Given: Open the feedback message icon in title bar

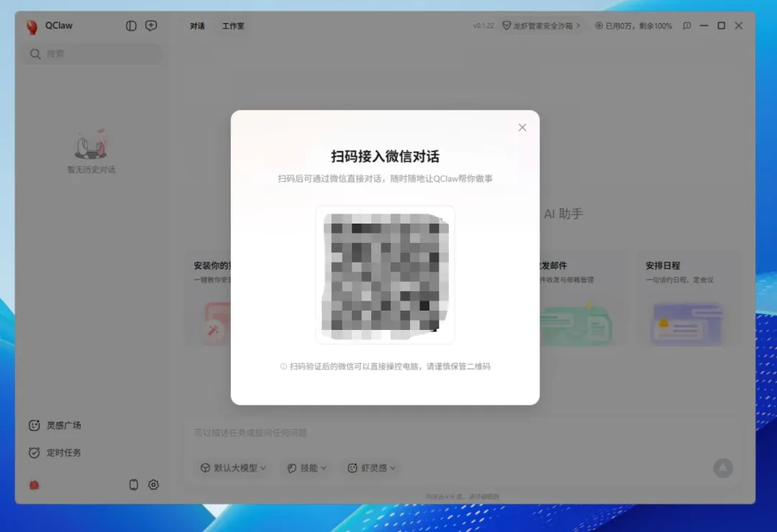Looking at the screenshot, I should (x=687, y=26).
